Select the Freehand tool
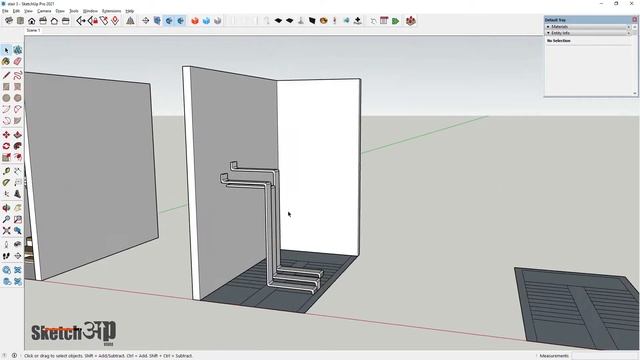Viewport: 640px width, 360px height. (x=18, y=75)
